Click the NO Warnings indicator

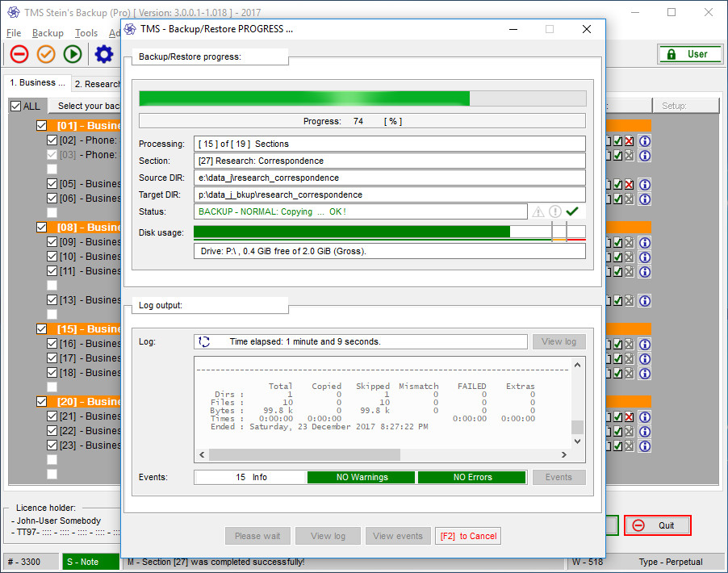pos(362,477)
